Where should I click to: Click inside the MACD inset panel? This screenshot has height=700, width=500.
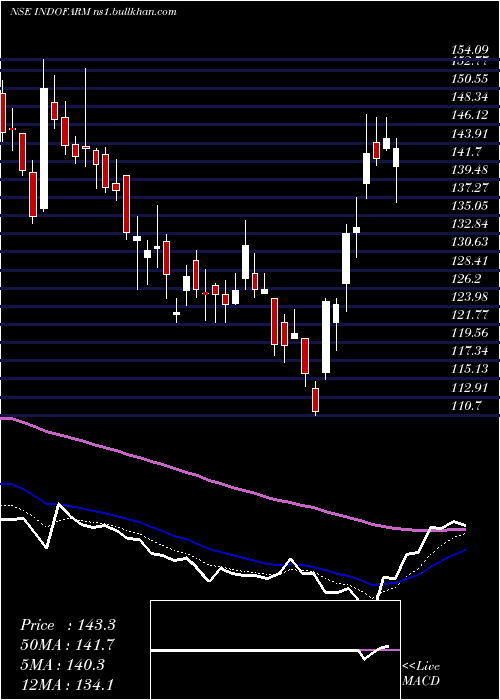(275, 650)
